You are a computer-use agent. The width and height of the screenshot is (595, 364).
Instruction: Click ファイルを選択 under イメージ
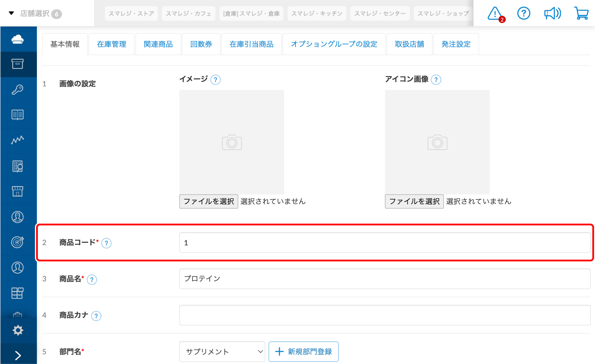click(209, 201)
